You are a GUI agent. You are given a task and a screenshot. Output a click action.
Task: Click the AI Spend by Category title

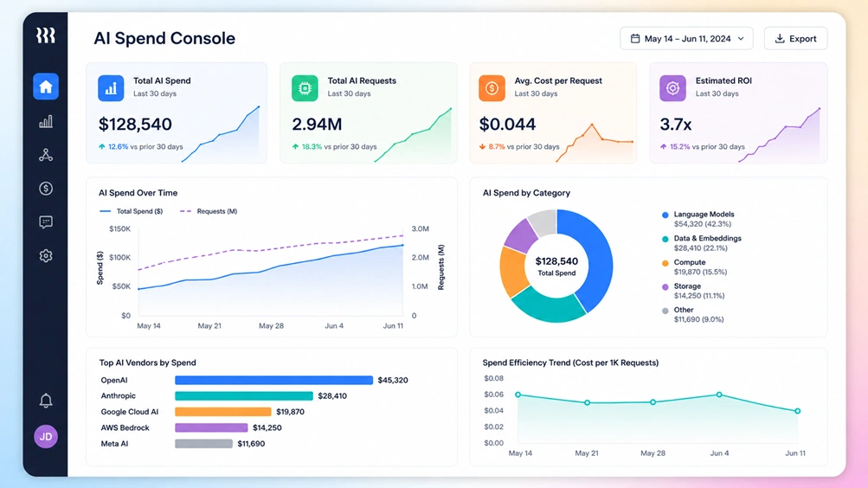[526, 193]
